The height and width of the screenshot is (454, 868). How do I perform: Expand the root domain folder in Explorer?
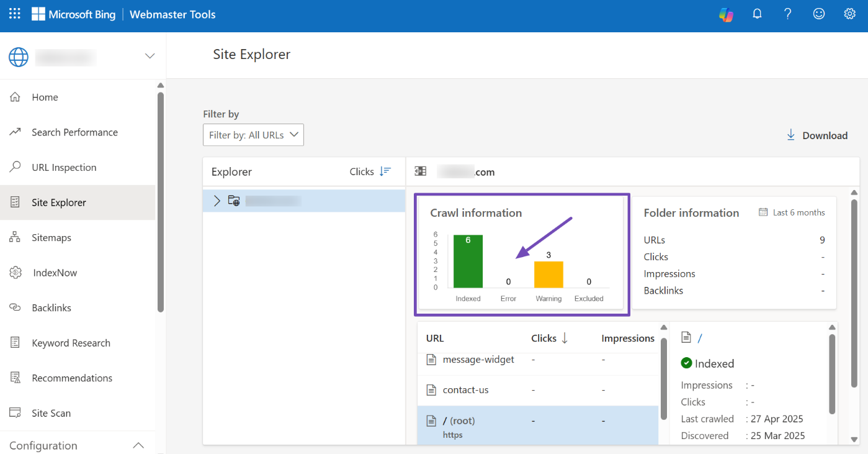[x=217, y=201]
